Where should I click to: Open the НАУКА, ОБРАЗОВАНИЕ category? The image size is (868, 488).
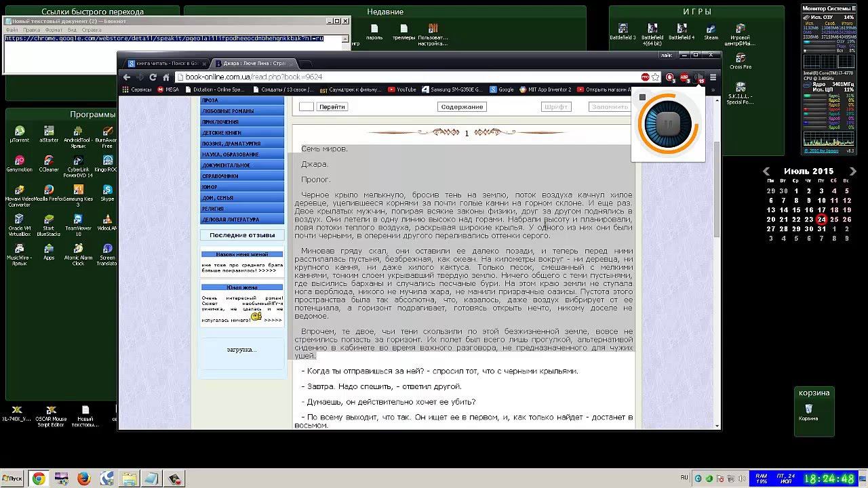(242, 155)
